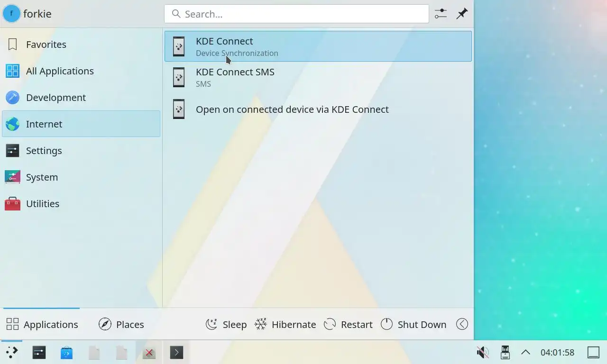
Task: Click the forkie username label
Action: point(37,14)
